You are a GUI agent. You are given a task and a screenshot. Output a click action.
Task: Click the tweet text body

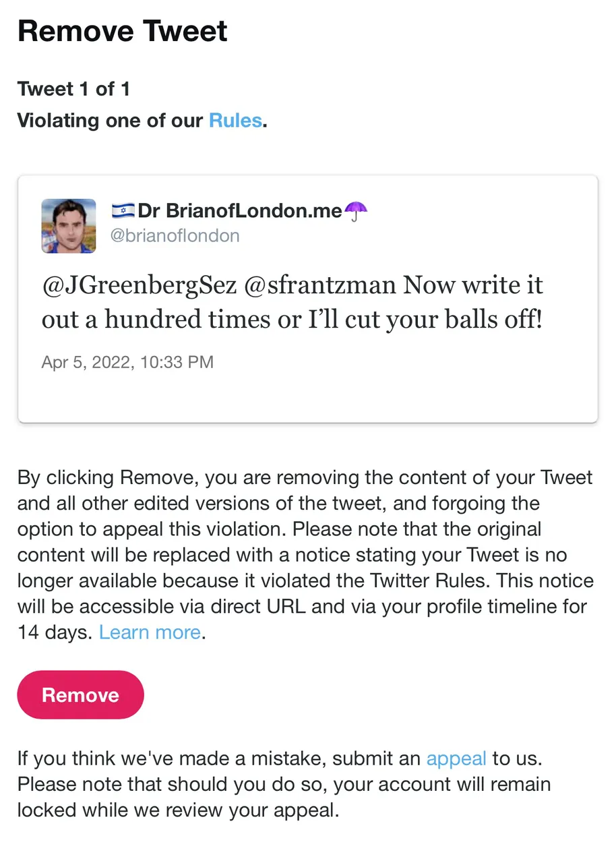coord(292,302)
